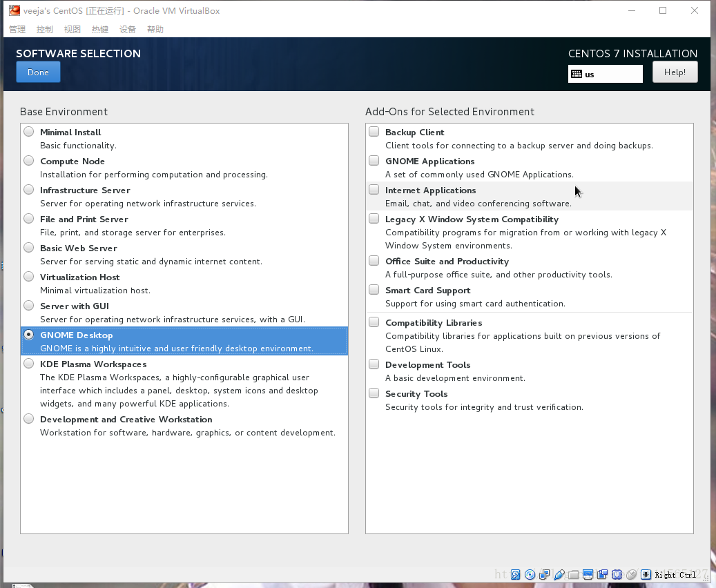Click the network adapters status icon
716x588 pixels.
[544, 575]
